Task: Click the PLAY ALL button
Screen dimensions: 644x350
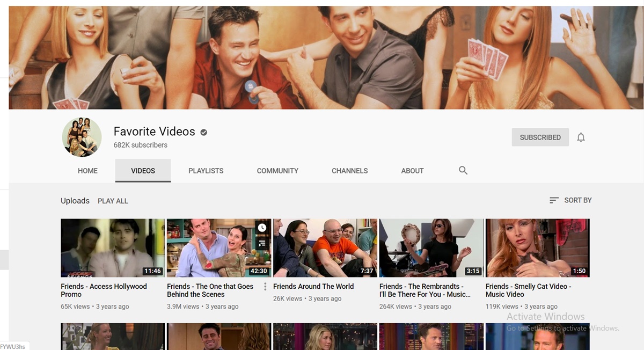Action: point(113,201)
